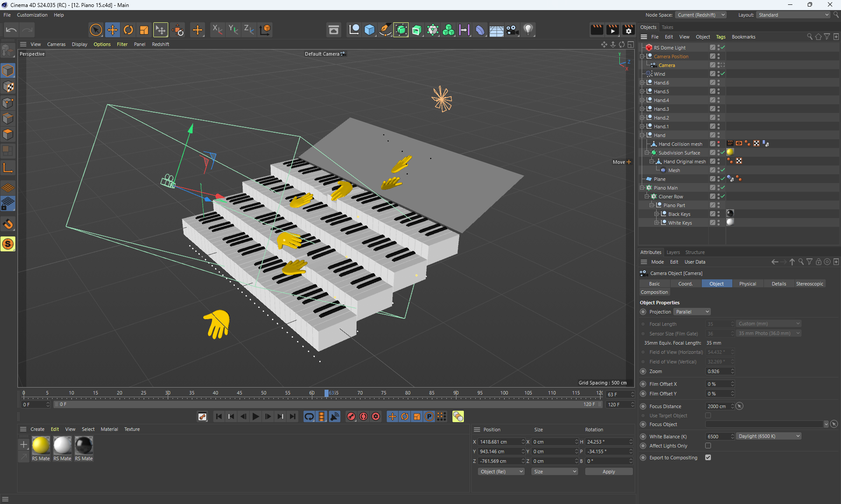Toggle the Wind object's enable checkmark
Screen dimensions: 841x504
(723, 74)
